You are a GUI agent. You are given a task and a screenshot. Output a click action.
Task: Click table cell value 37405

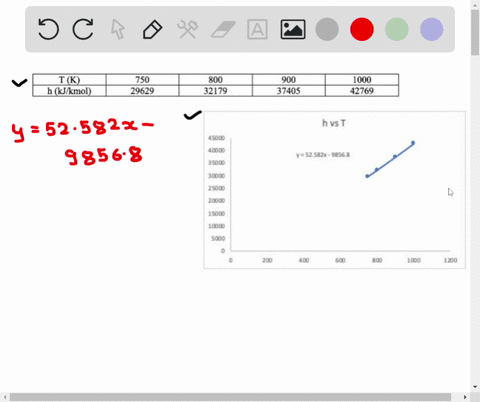click(289, 91)
